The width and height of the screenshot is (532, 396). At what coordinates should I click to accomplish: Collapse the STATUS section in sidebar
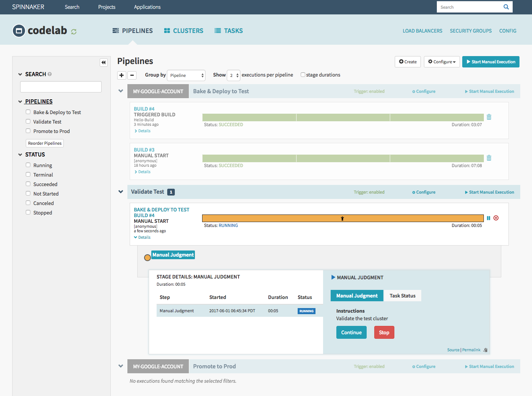pos(20,155)
